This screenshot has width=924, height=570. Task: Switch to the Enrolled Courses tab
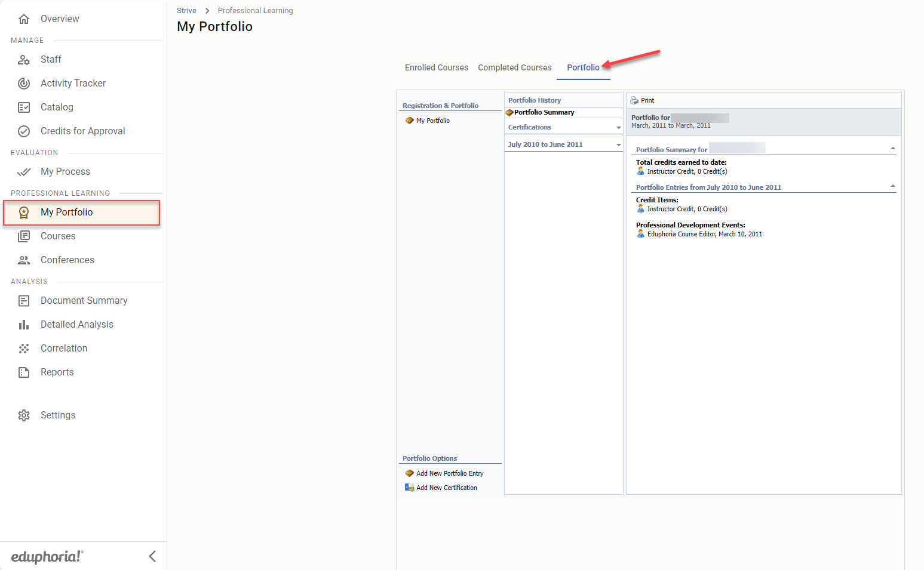point(436,67)
